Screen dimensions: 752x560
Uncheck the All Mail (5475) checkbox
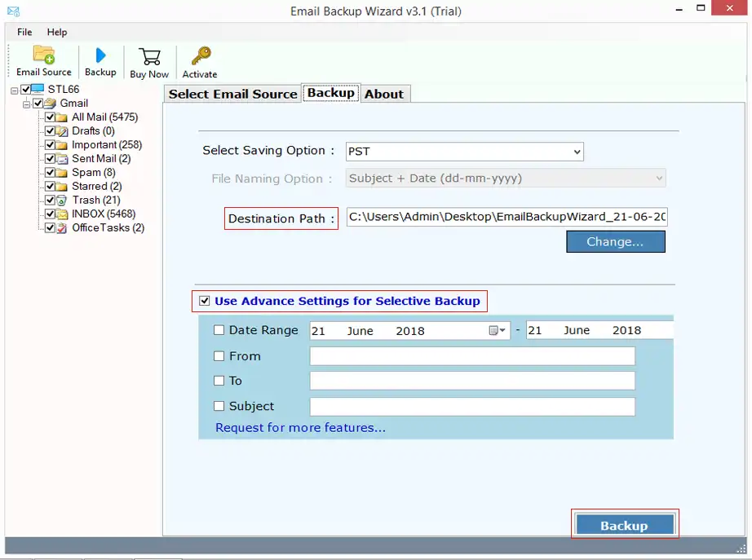click(x=50, y=117)
